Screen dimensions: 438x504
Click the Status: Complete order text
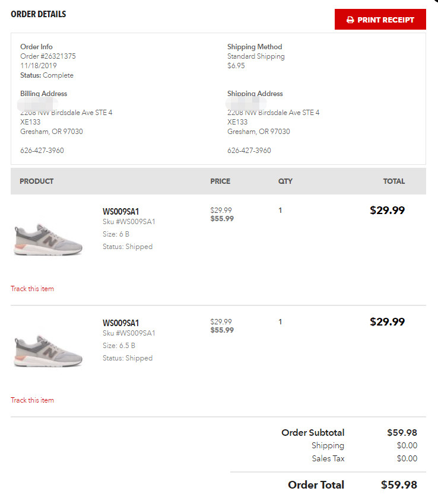[47, 75]
